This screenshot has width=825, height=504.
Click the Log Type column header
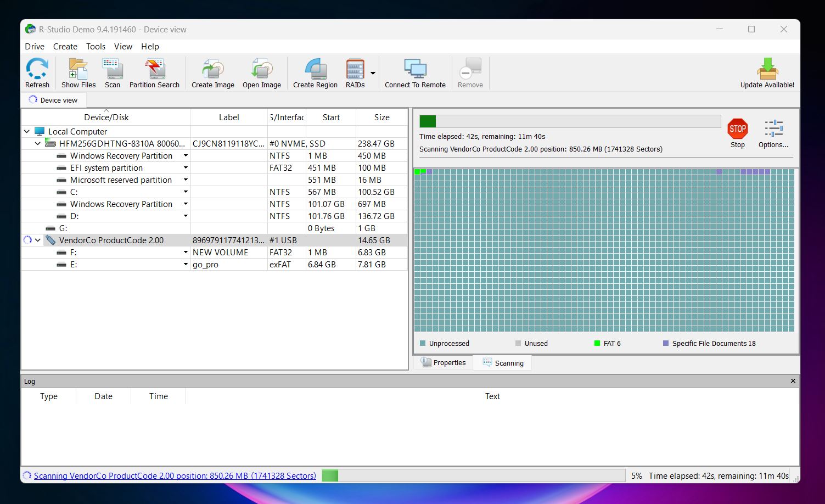(48, 396)
